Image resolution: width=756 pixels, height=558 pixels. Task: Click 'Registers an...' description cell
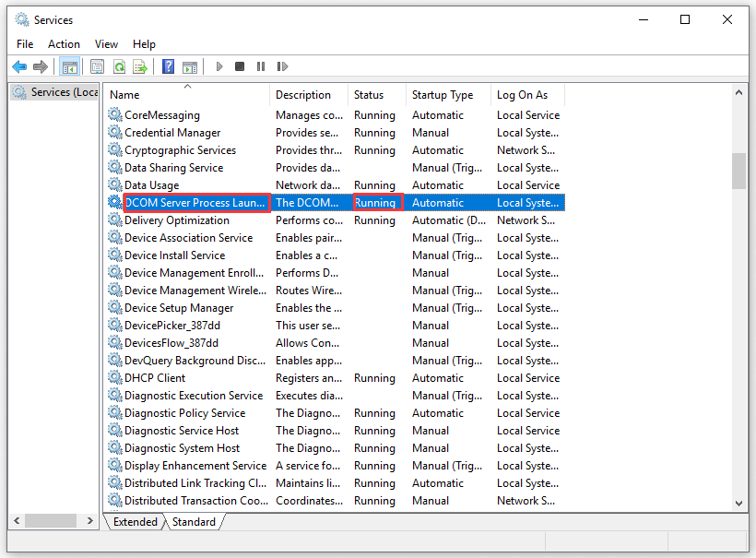pos(309,378)
